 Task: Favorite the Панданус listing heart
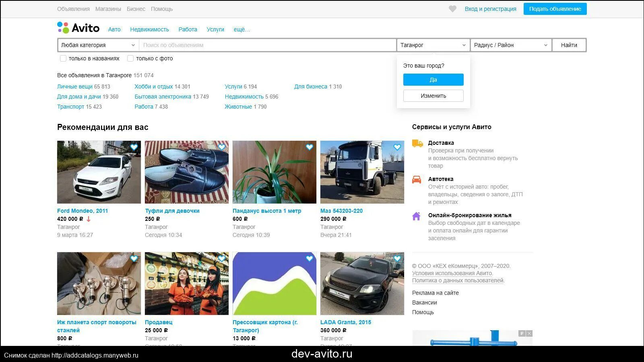310,147
